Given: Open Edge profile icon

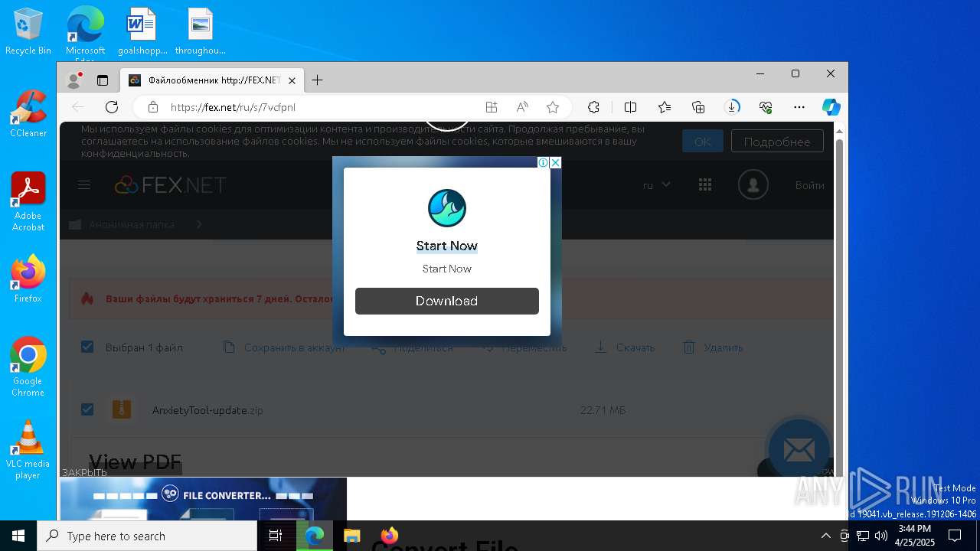Looking at the screenshot, I should coord(74,80).
